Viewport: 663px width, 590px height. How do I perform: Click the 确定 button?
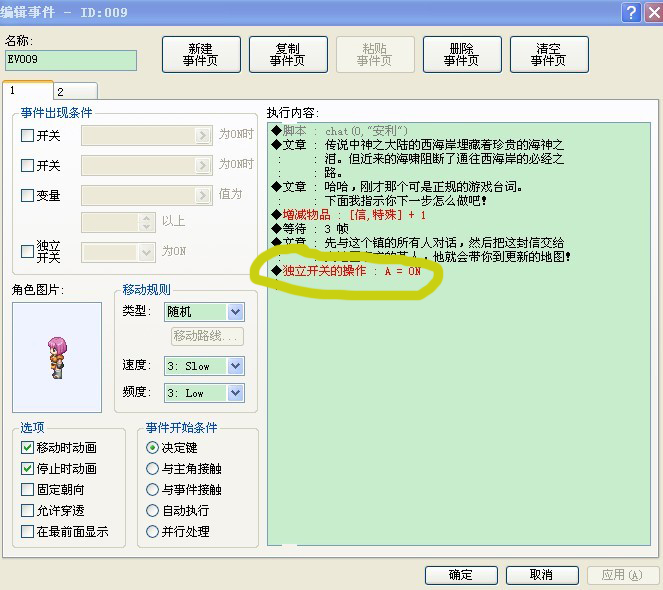(461, 575)
